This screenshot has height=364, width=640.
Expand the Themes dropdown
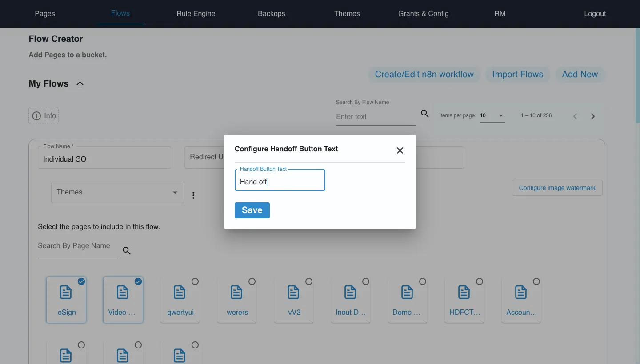[x=118, y=192]
